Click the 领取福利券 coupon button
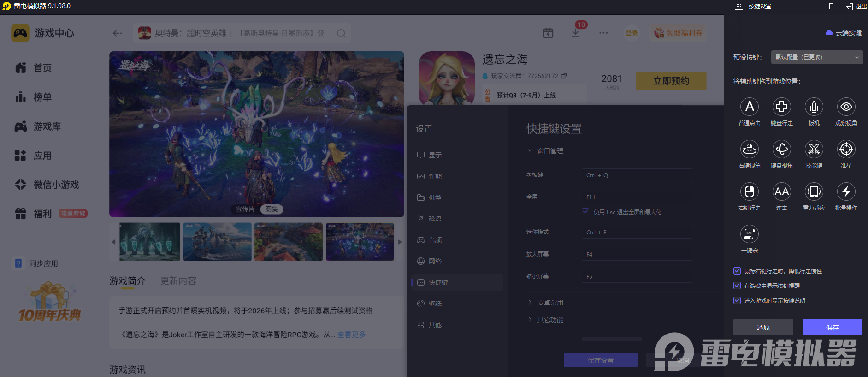Screen dimensions: 868x377 click(678, 33)
